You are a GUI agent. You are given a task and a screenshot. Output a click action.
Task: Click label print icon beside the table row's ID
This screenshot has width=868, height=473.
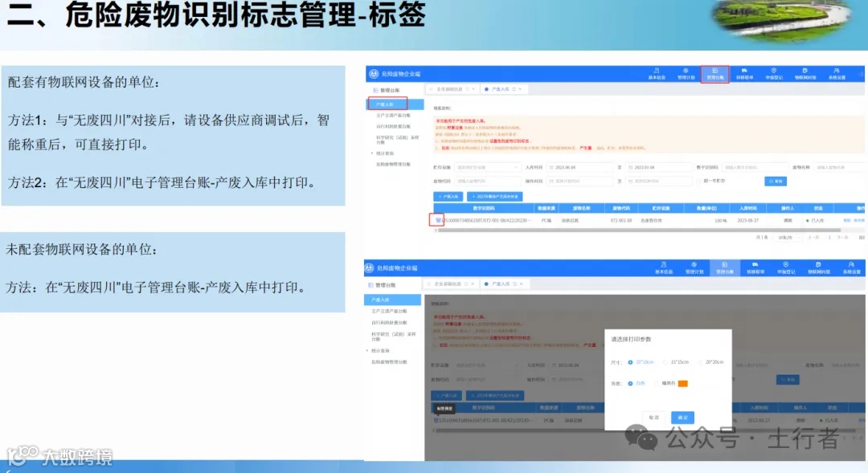[437, 220]
